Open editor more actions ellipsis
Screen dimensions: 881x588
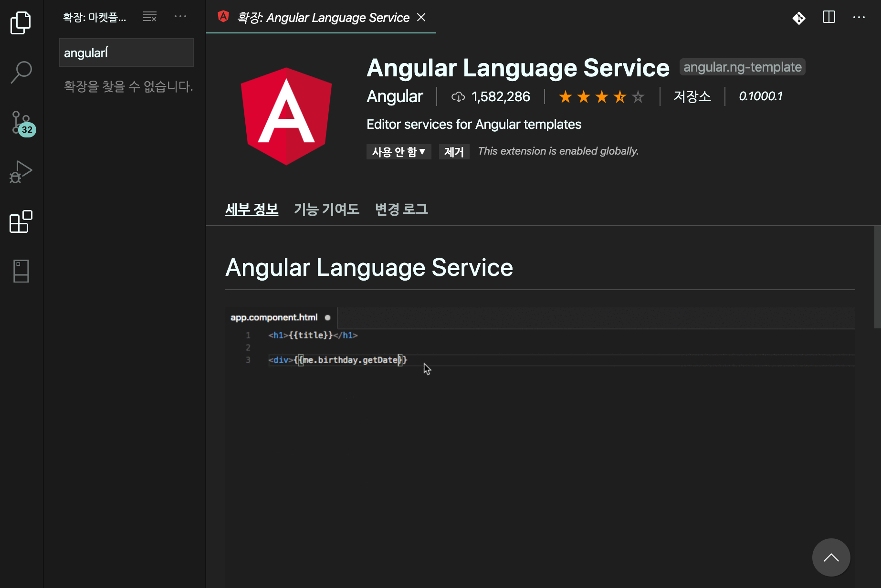pyautogui.click(x=859, y=17)
